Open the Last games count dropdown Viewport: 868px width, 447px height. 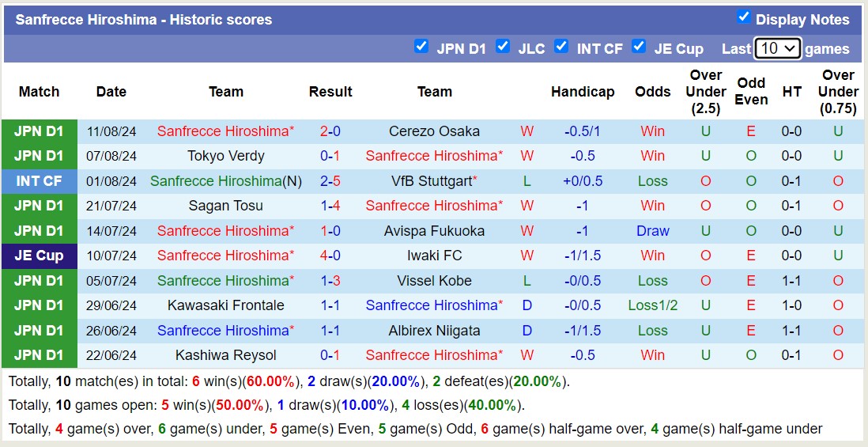click(x=778, y=48)
